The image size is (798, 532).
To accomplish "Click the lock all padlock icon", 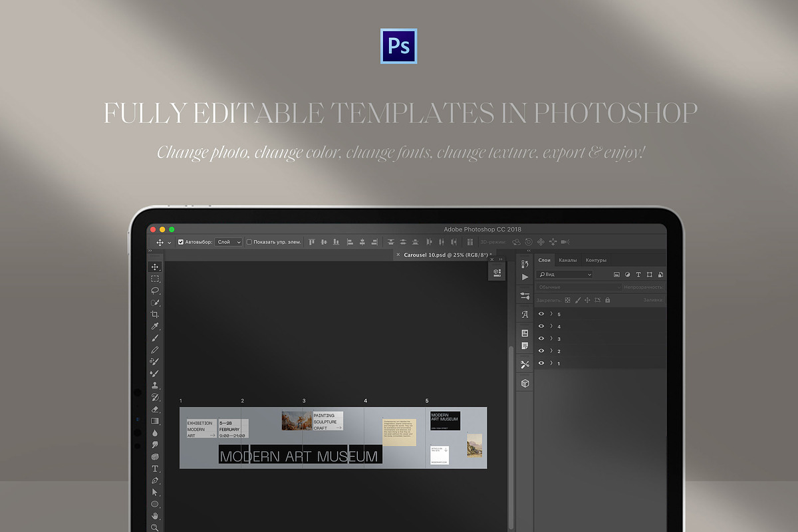I will (608, 300).
